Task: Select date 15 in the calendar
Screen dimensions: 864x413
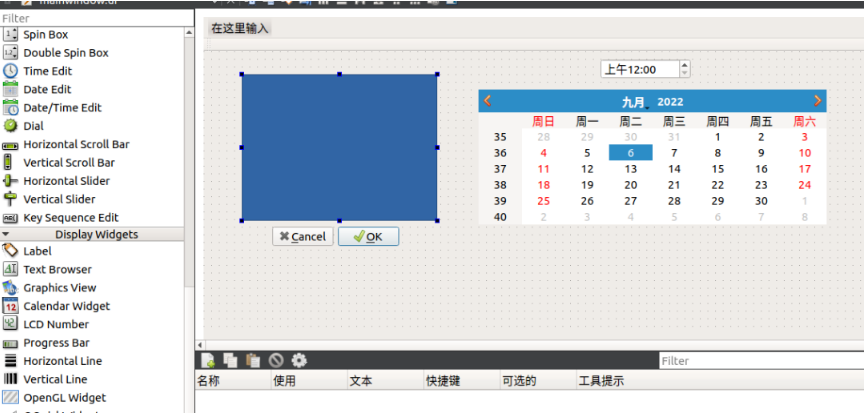Action: click(717, 169)
